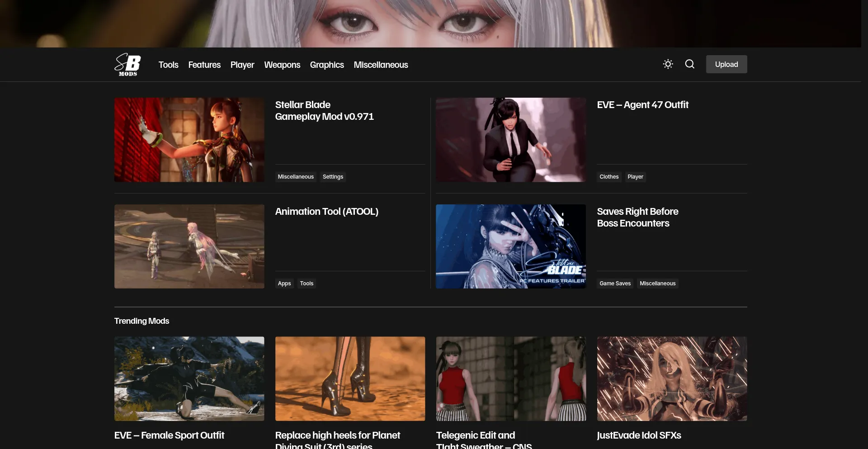Viewport: 868px width, 449px height.
Task: Open the EVE – Agent 47 Outfit title
Action: (642, 105)
